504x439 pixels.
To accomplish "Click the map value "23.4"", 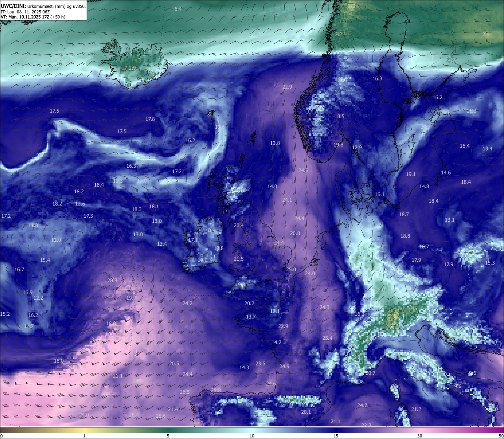I will (x=327, y=338).
